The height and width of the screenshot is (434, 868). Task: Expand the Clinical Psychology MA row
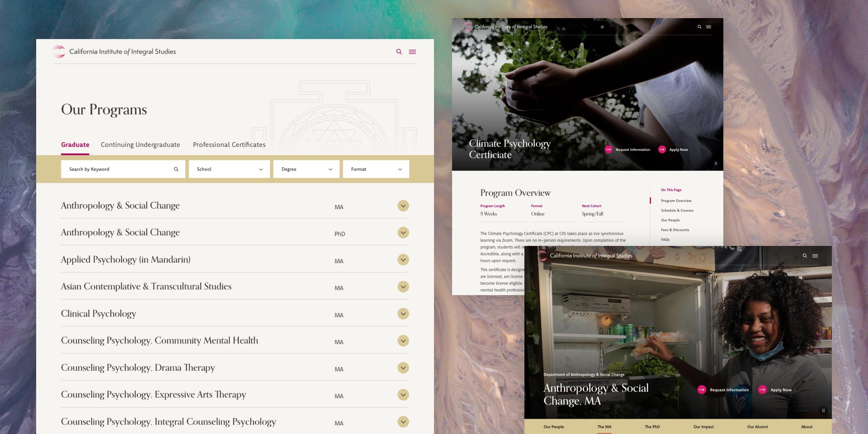point(403,314)
